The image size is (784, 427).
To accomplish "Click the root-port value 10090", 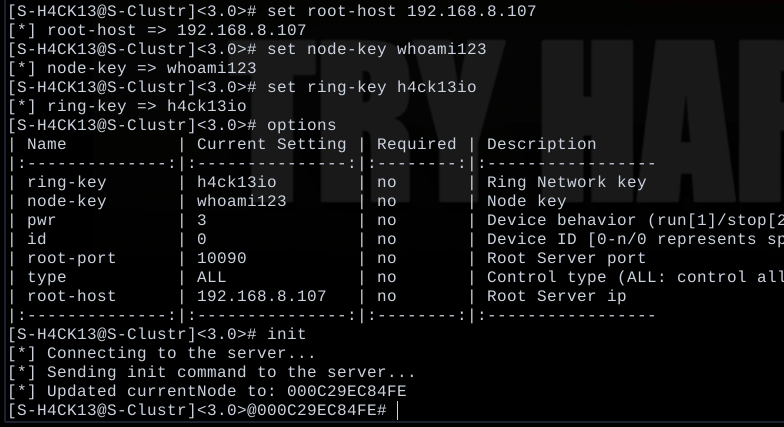I will tap(222, 258).
